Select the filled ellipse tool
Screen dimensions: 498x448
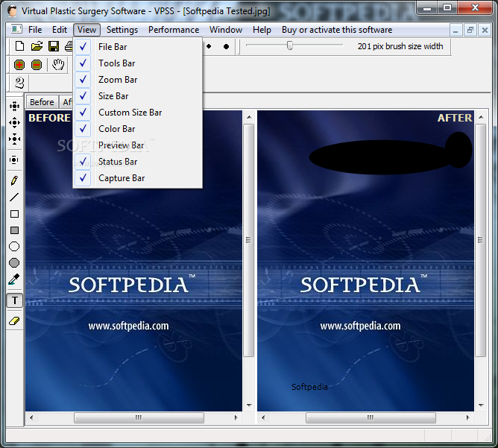[14, 263]
